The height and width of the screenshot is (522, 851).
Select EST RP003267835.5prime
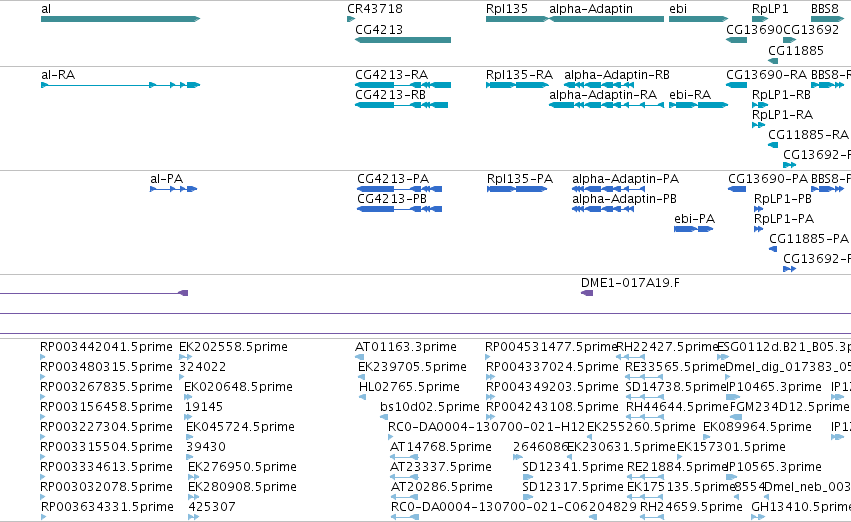coord(106,387)
